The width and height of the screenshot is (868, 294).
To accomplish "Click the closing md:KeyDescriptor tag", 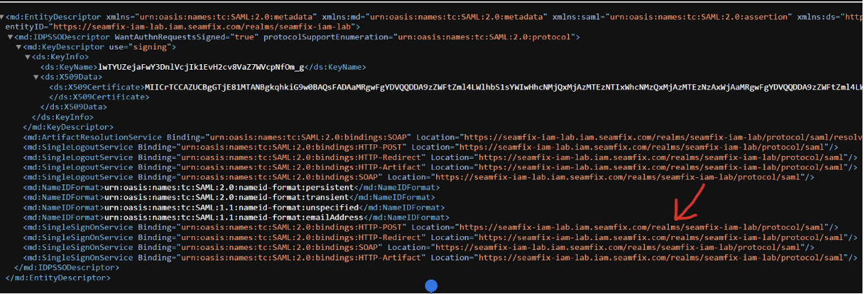I will pyautogui.click(x=68, y=127).
